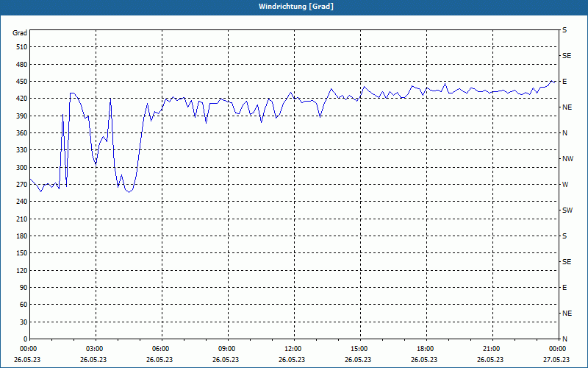Click the 'Windrichtung [Grad]' chart title
This screenshot has width=588, height=368.
pos(296,7)
